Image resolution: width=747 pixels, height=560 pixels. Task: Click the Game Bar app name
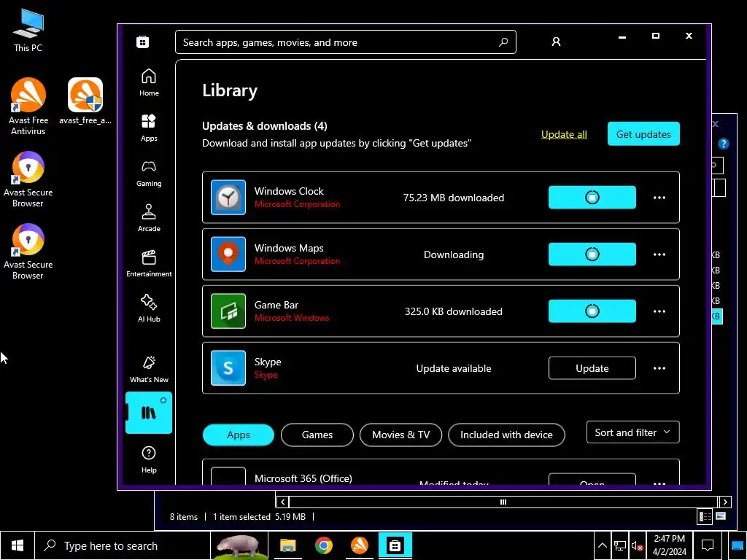276,305
